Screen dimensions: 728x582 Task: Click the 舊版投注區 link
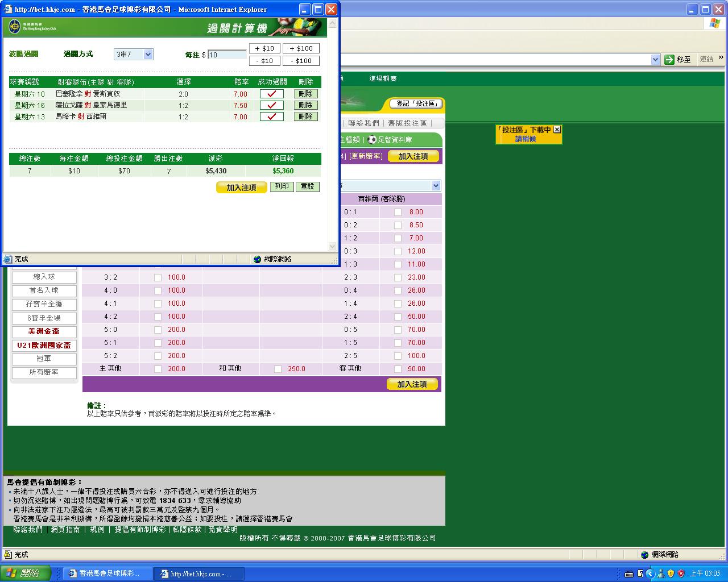(407, 123)
